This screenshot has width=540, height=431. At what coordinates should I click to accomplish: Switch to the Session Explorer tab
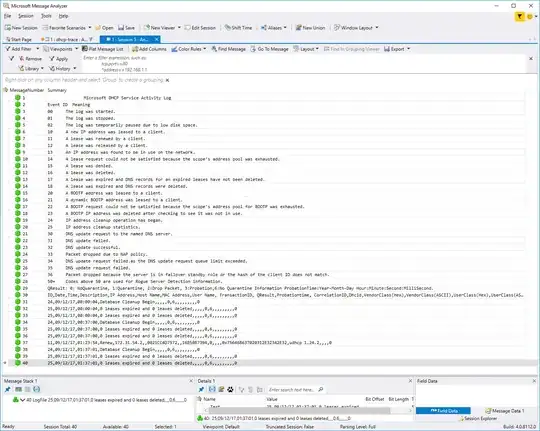478,419
